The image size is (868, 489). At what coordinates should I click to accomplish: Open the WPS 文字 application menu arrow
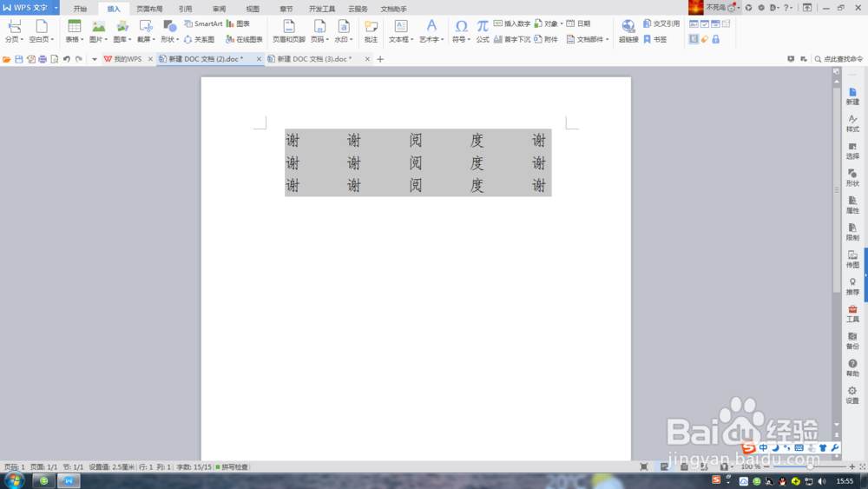coord(56,8)
